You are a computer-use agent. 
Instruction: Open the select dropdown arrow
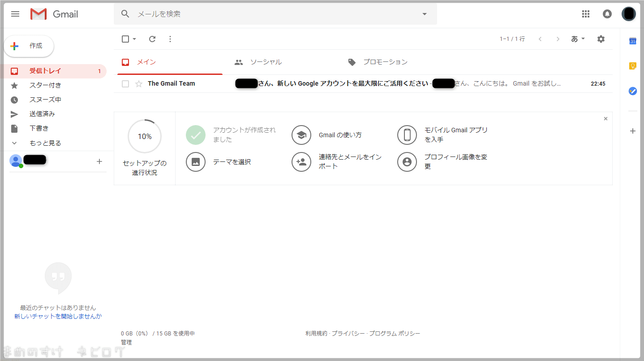coord(134,39)
